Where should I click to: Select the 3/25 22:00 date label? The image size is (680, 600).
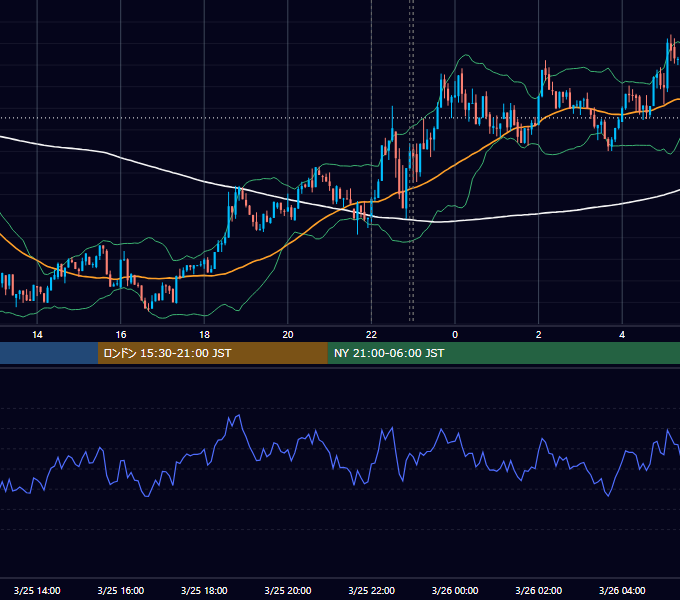point(372,590)
